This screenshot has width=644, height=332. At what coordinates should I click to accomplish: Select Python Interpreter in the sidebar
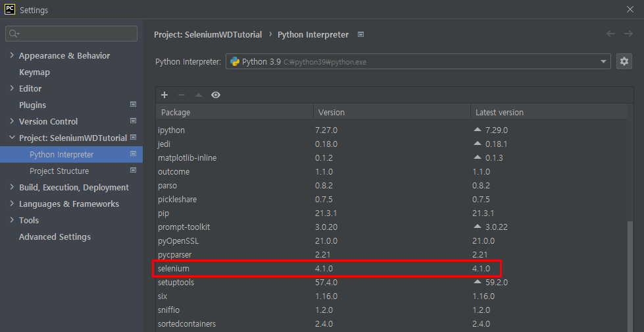pos(72,155)
